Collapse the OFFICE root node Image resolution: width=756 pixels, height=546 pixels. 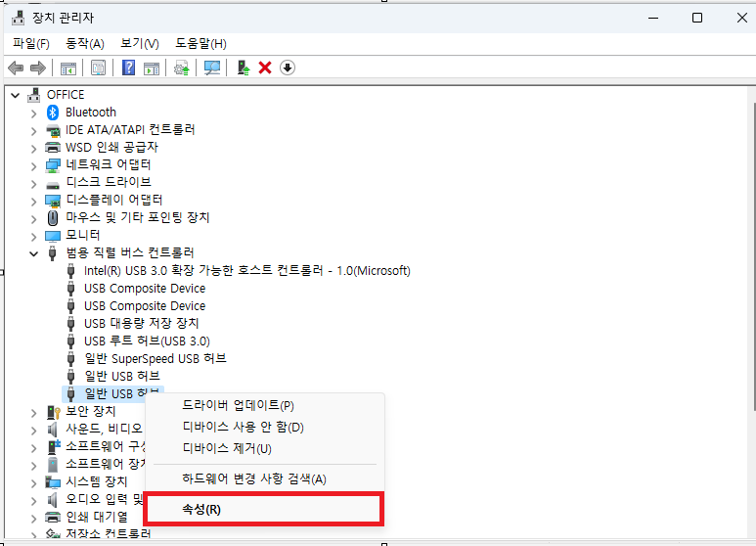click(16, 96)
